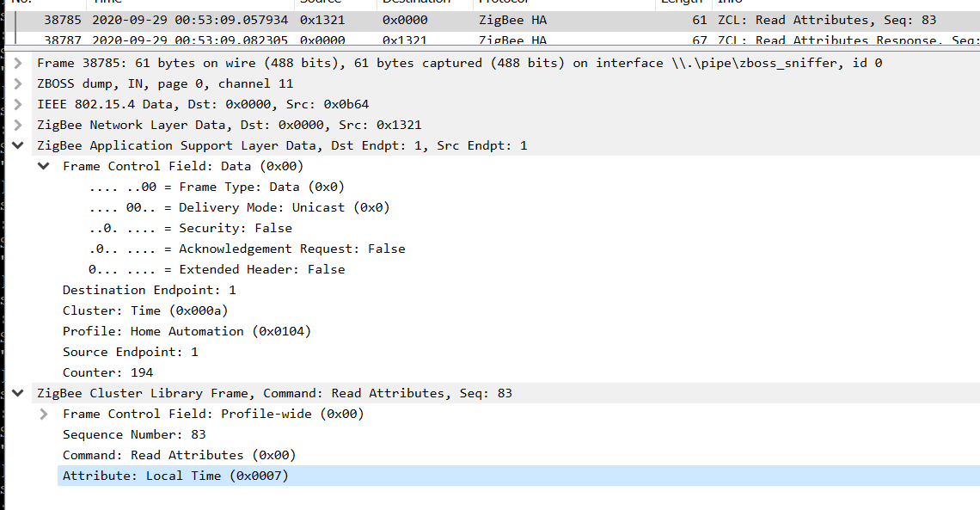Select the Security: False field
The image size is (980, 510).
(190, 228)
